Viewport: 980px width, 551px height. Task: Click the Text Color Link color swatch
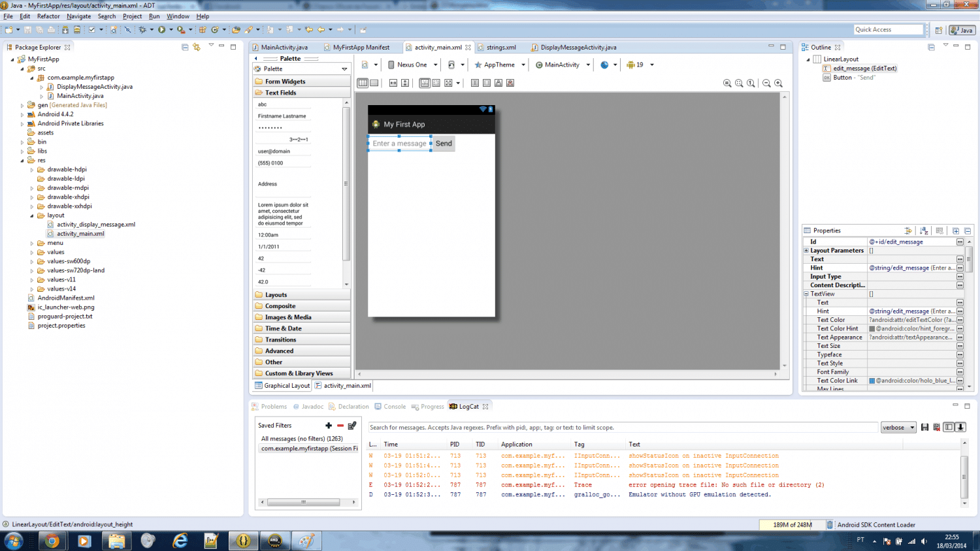872,381
